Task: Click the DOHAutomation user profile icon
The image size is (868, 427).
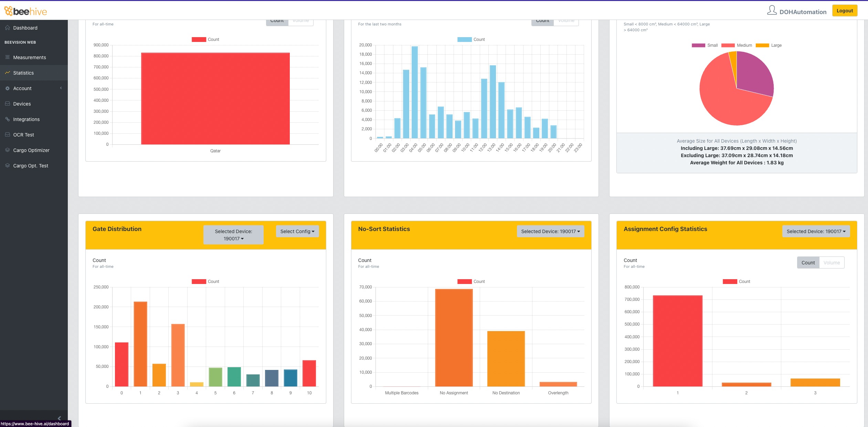Action: coord(772,11)
